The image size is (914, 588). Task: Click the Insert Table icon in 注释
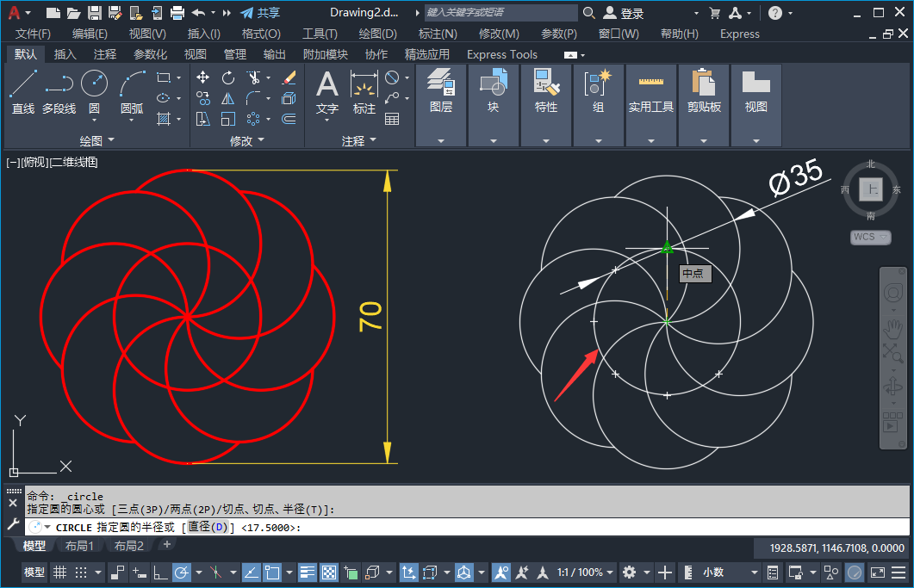(x=392, y=119)
